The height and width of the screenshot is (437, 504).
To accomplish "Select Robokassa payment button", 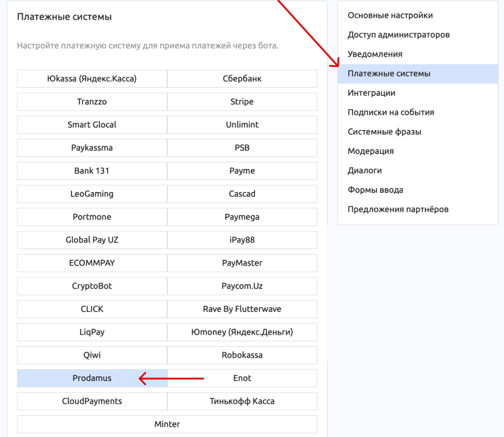I will [x=242, y=355].
